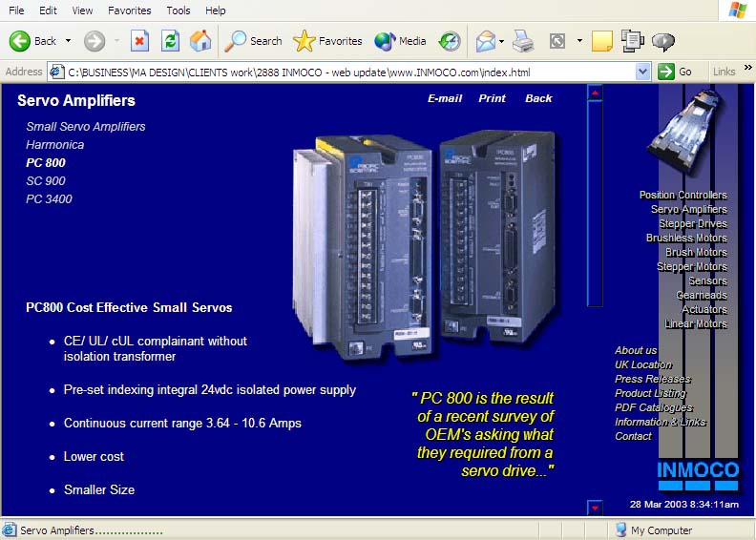Open the View menu
The image size is (756, 540).
tap(82, 10)
